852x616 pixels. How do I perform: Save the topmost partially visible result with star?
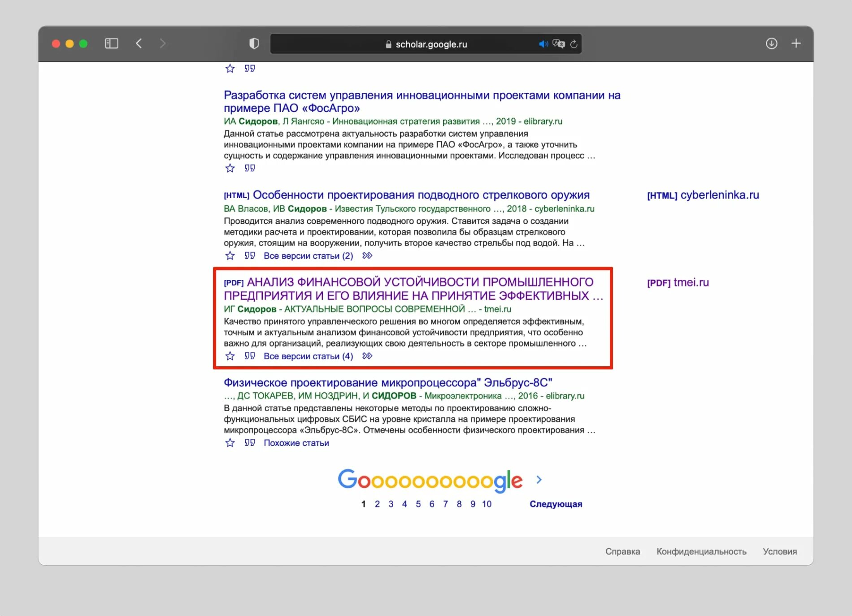[230, 68]
